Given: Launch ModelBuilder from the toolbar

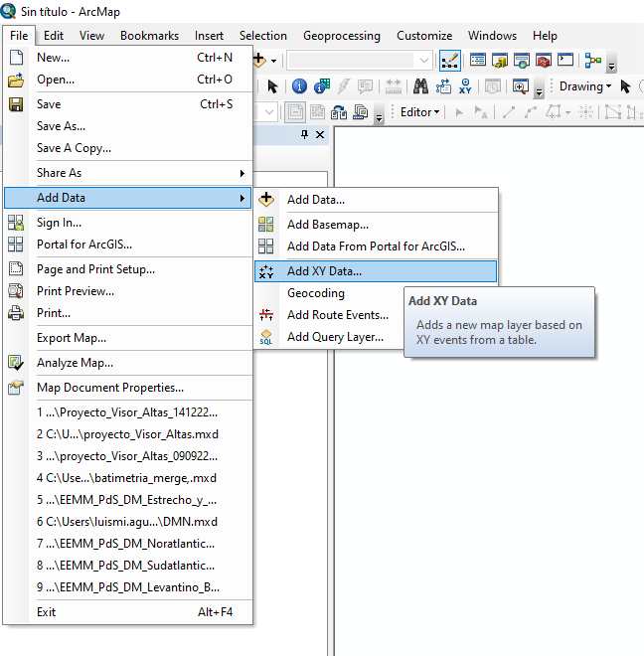Looking at the screenshot, I should [593, 61].
